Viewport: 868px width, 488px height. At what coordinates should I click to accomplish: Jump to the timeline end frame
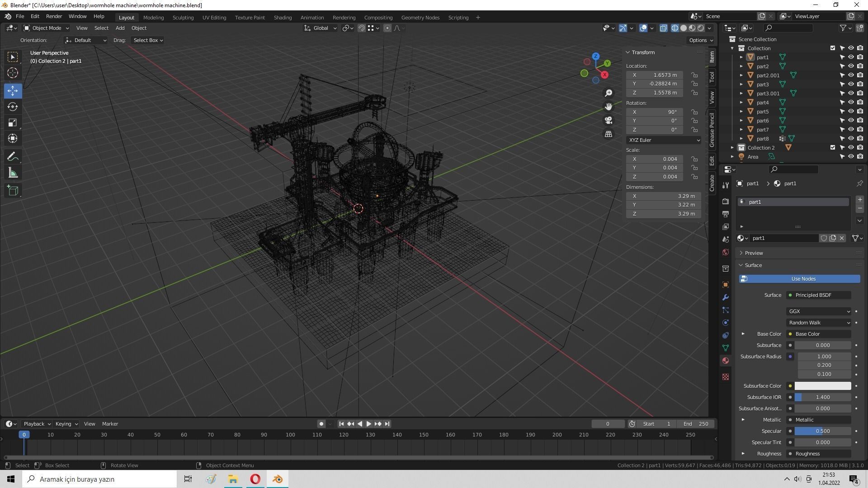[x=387, y=424]
